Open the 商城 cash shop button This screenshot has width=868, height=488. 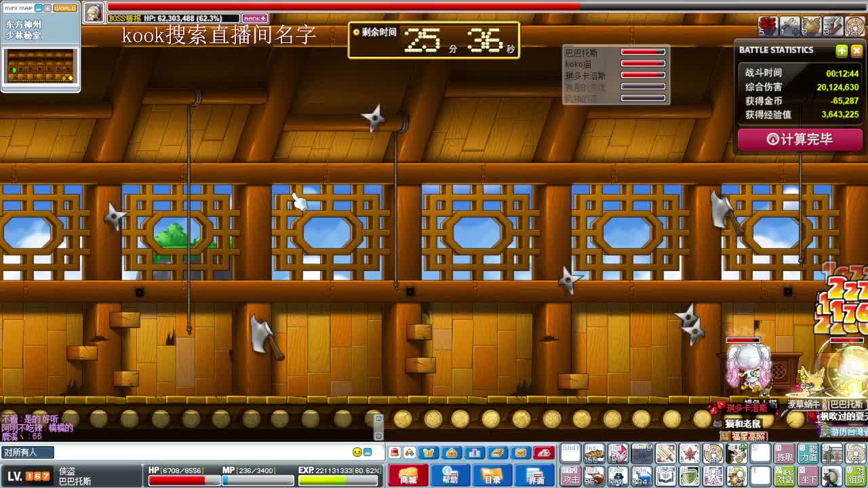(408, 476)
